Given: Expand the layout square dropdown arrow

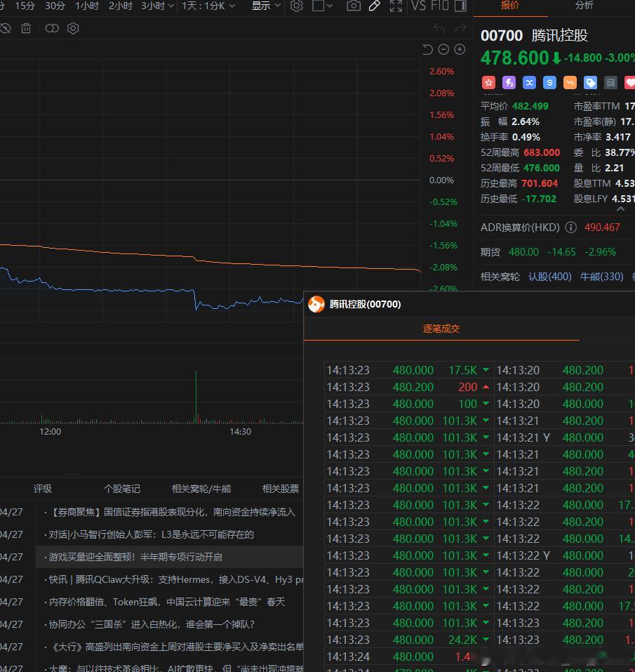Looking at the screenshot, I should [329, 6].
